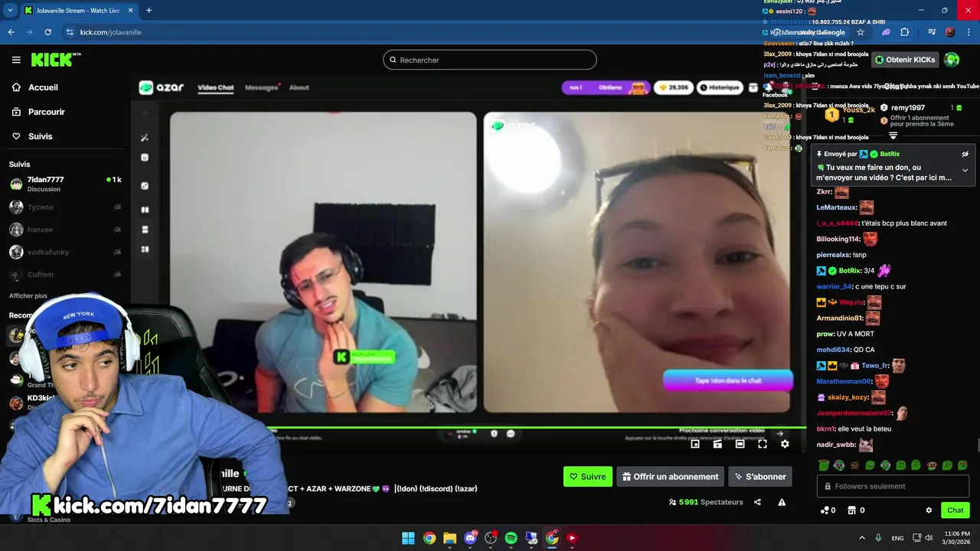
Task: Select the first emote in quick row
Action: [824, 465]
